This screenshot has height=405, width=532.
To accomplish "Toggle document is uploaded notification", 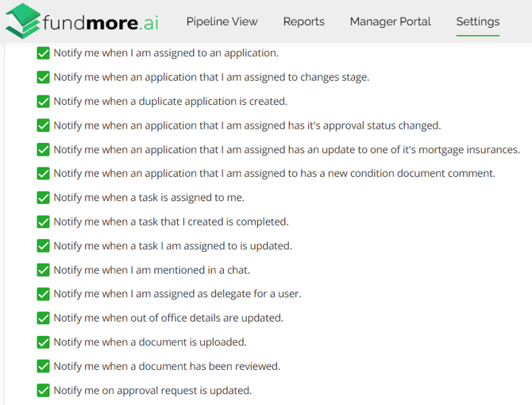I will [x=44, y=342].
